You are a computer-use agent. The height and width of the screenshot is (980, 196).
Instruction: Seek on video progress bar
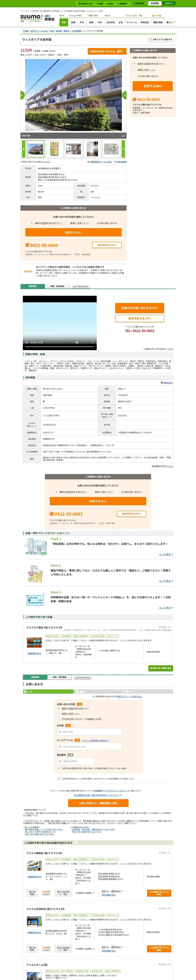[x=60, y=347]
